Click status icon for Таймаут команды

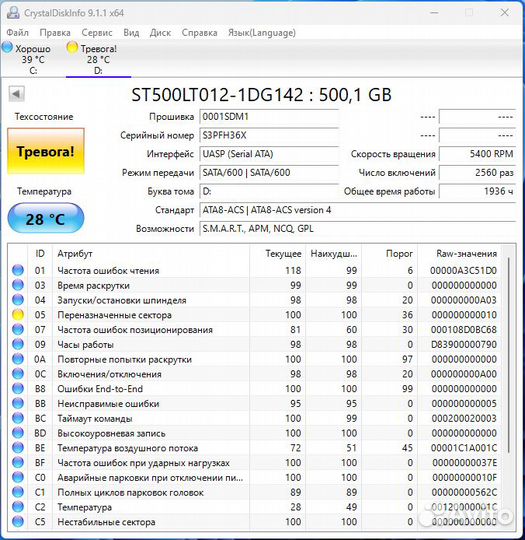click(x=18, y=418)
